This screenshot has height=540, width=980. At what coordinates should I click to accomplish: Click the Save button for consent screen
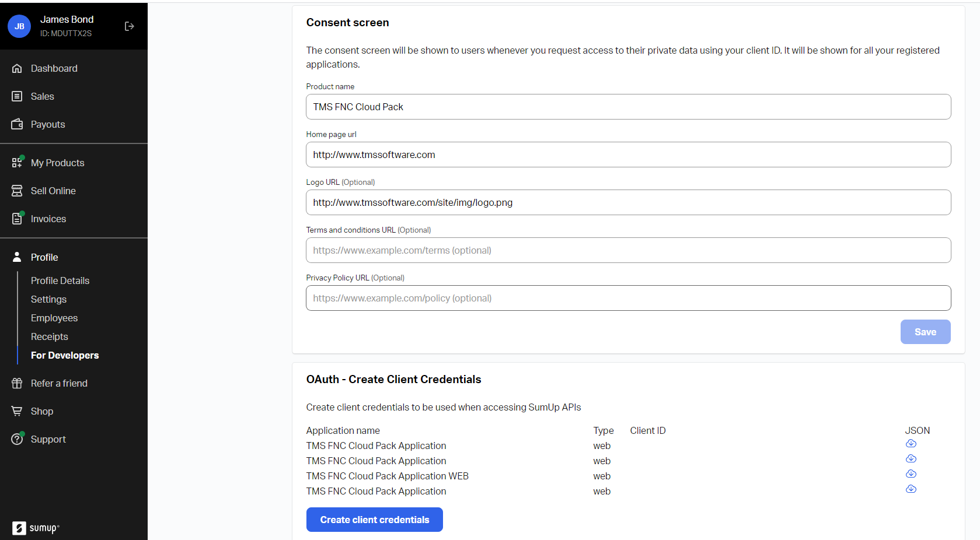[x=925, y=332]
